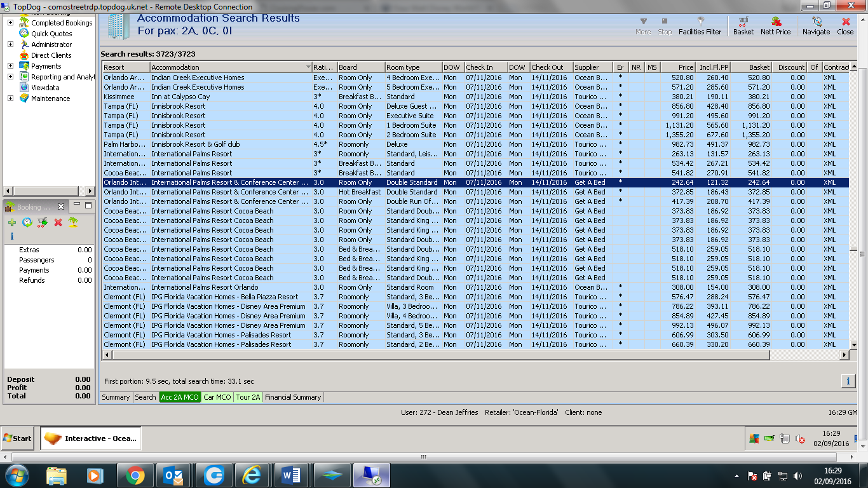Open the Navigate compass tool
The width and height of the screenshot is (868, 488).
pos(816,26)
